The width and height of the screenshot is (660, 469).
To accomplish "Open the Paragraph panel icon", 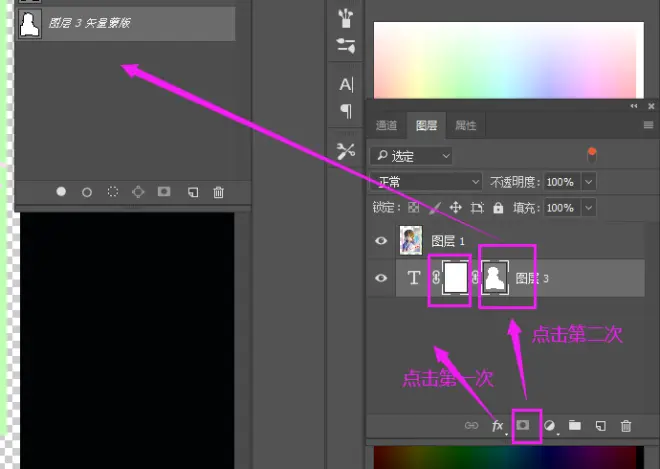I will click(346, 111).
